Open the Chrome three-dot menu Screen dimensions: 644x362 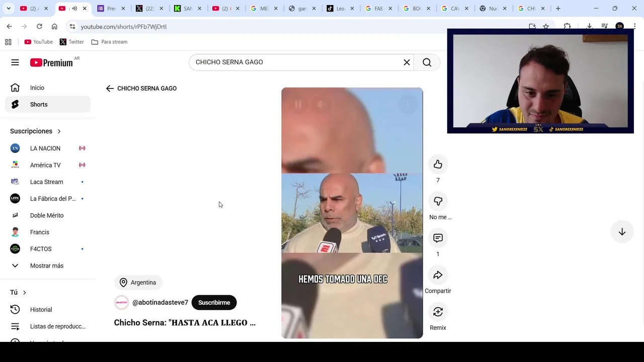coord(634,26)
